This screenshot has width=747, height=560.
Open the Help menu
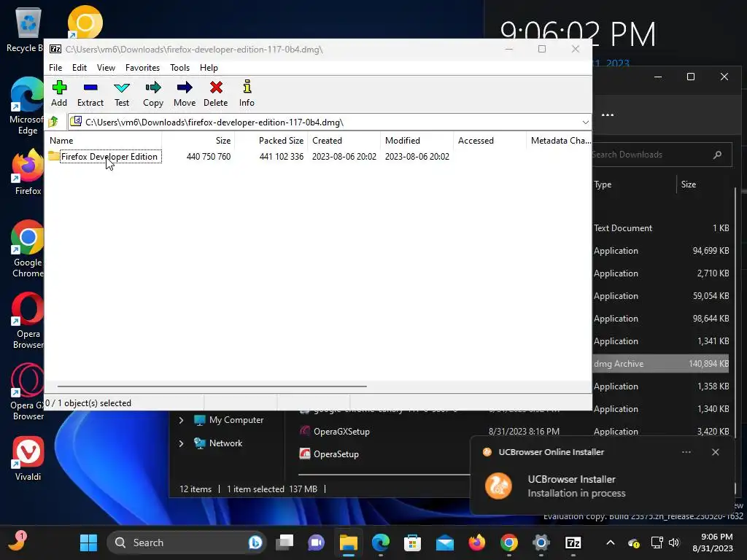click(x=209, y=68)
